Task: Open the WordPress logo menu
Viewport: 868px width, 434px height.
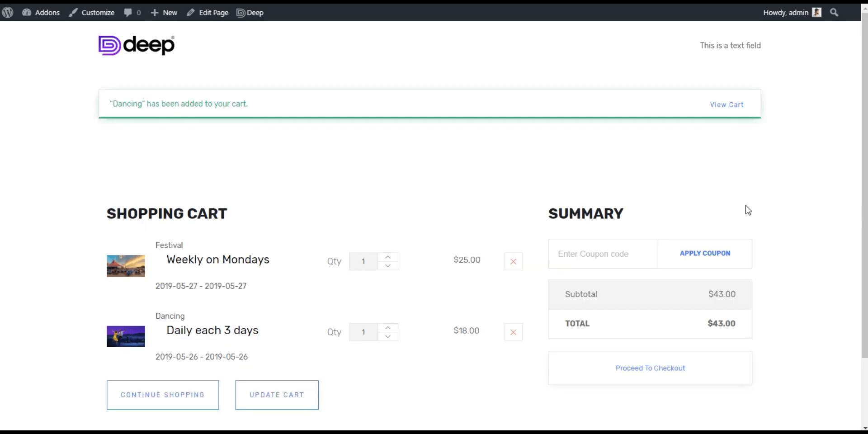Action: coord(8,13)
